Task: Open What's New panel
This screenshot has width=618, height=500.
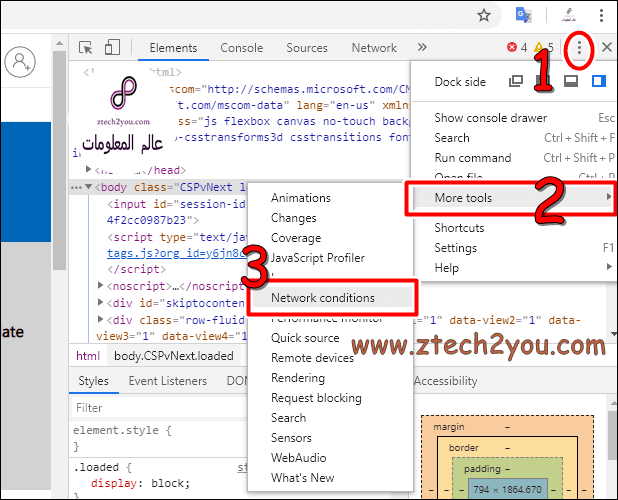Action: pyautogui.click(x=330, y=478)
